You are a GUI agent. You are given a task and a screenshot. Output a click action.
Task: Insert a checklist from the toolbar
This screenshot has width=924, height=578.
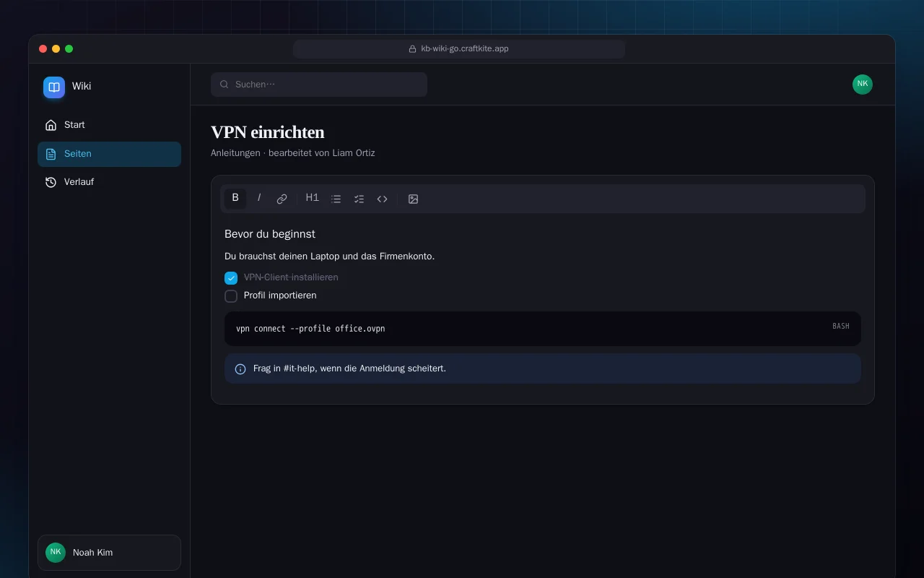click(x=359, y=199)
